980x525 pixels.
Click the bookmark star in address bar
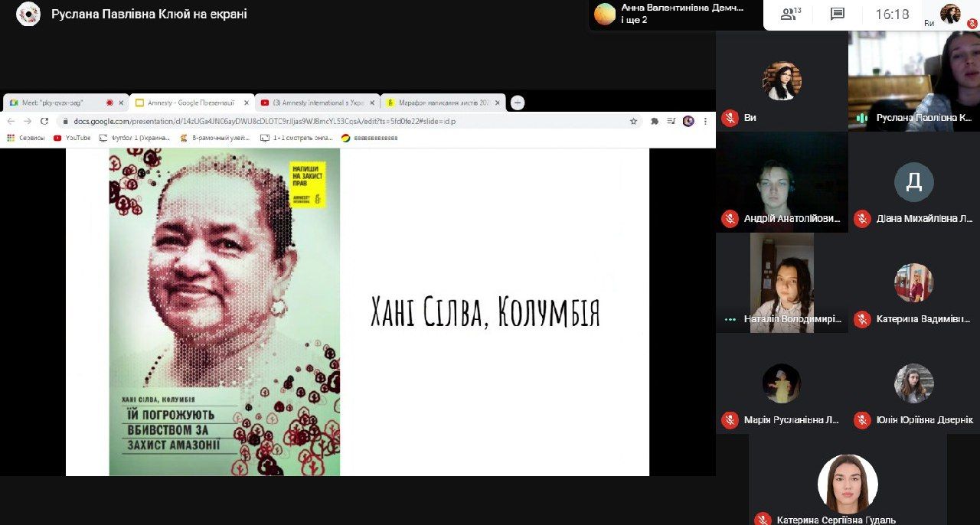(x=633, y=121)
